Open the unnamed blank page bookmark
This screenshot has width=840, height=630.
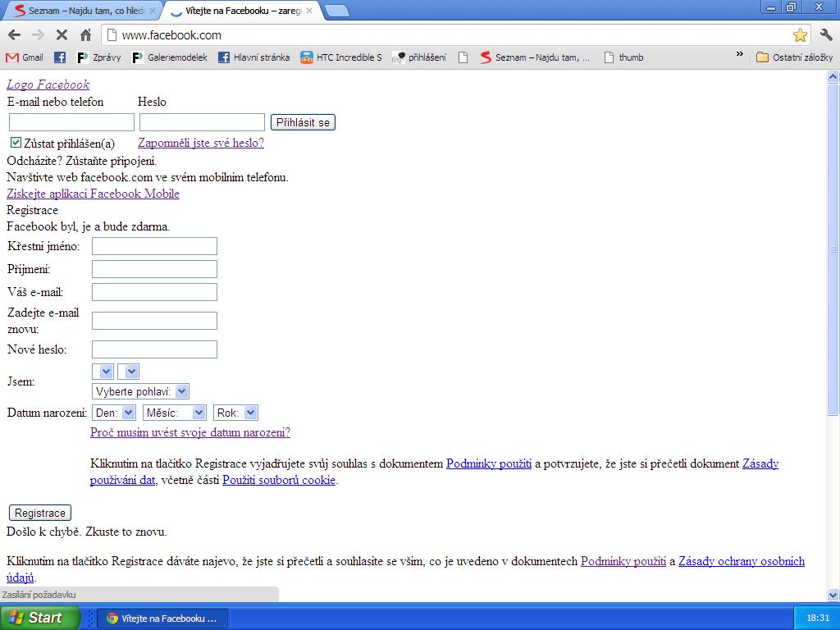463,57
